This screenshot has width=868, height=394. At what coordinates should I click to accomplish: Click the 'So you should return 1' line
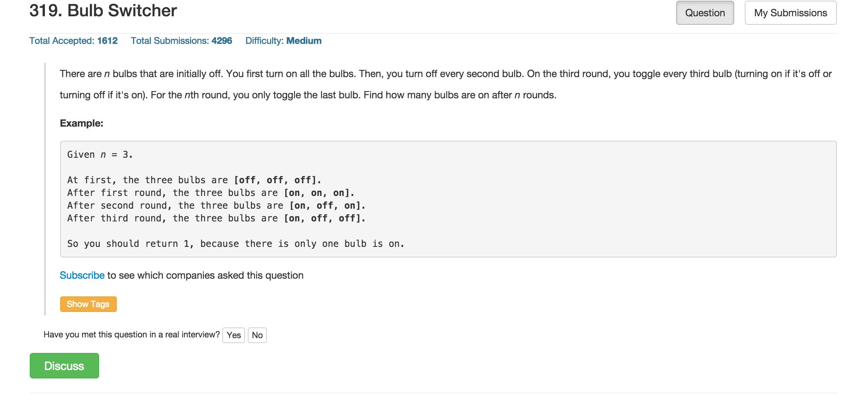tap(236, 244)
